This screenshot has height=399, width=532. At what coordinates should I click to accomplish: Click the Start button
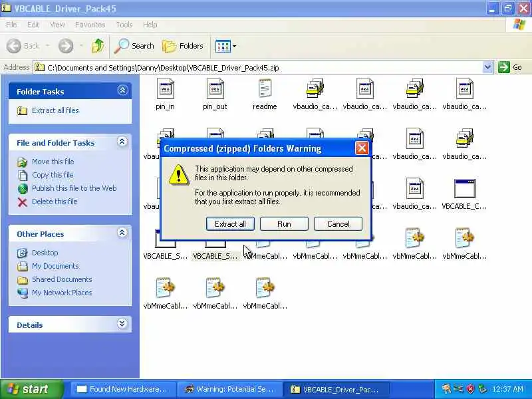(x=31, y=389)
